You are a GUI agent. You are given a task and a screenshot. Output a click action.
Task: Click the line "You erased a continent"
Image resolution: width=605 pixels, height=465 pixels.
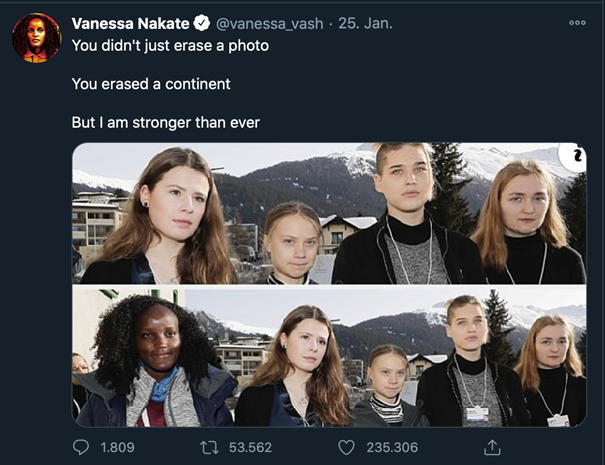(x=151, y=84)
